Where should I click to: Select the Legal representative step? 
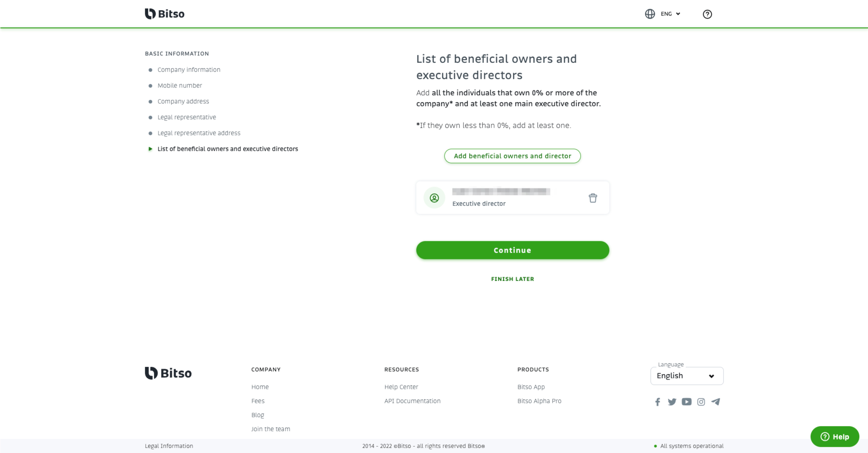coord(187,117)
